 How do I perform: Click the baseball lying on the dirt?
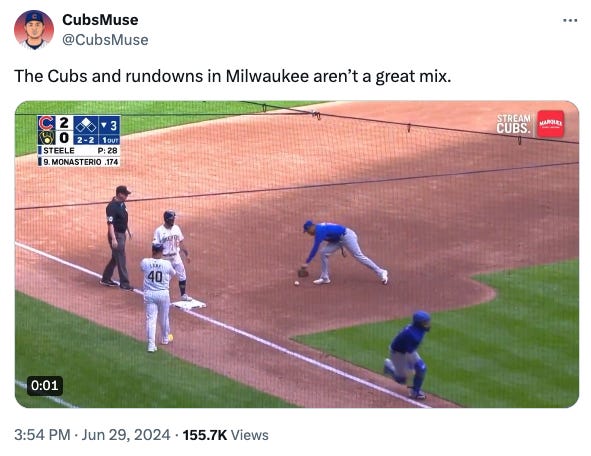297,283
